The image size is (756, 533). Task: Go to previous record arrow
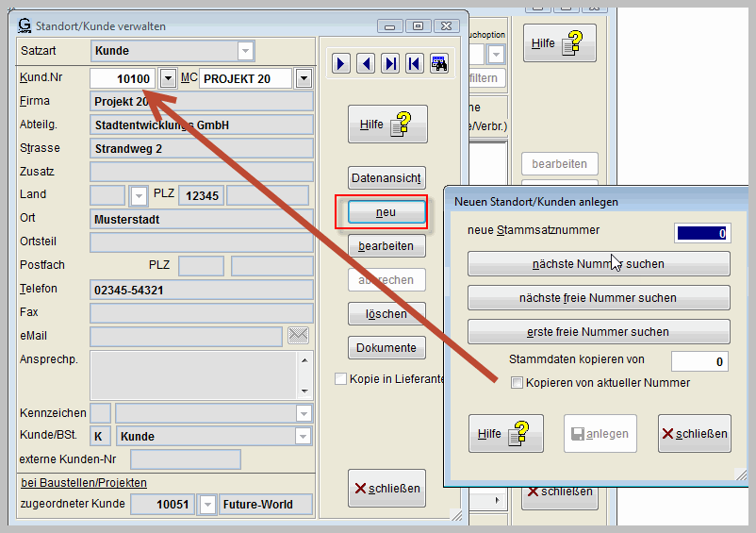[366, 63]
